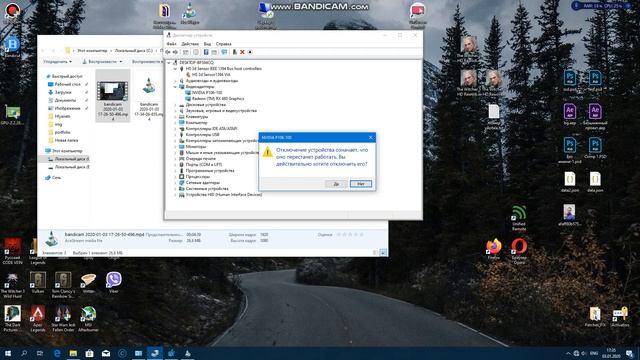Collapse the HS 3d Sensor IEEE 1394 controllers node
Image resolution: width=640 pixels, height=360 pixels.
coord(175,69)
